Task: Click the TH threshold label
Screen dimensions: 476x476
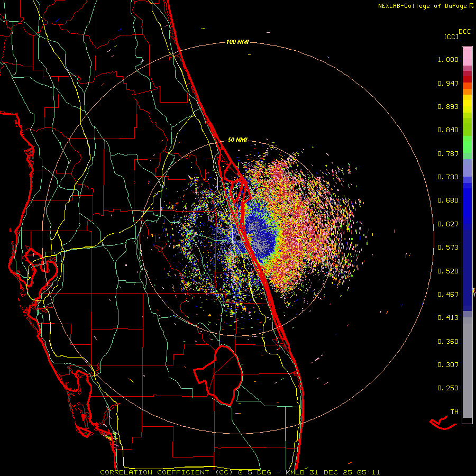Action: point(454,411)
